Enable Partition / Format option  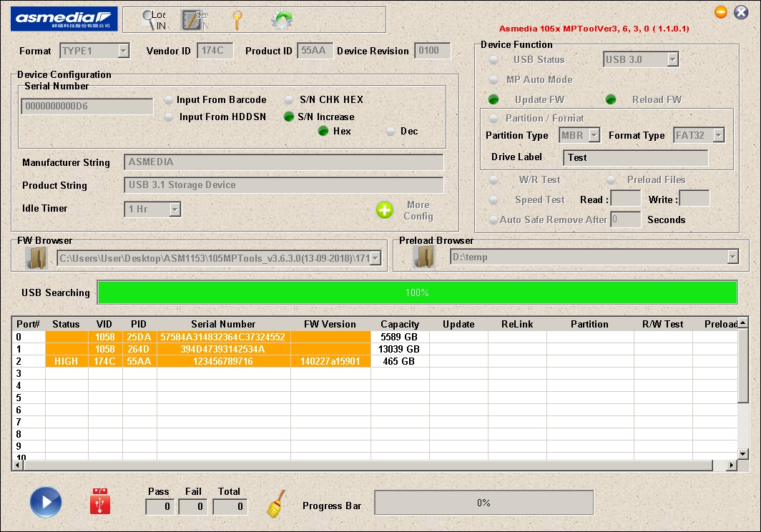tap(493, 119)
